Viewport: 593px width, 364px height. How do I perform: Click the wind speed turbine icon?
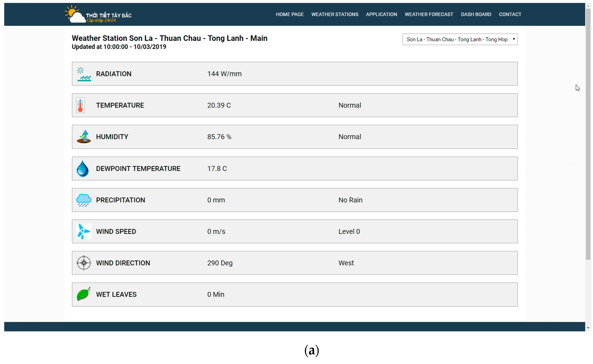point(84,231)
